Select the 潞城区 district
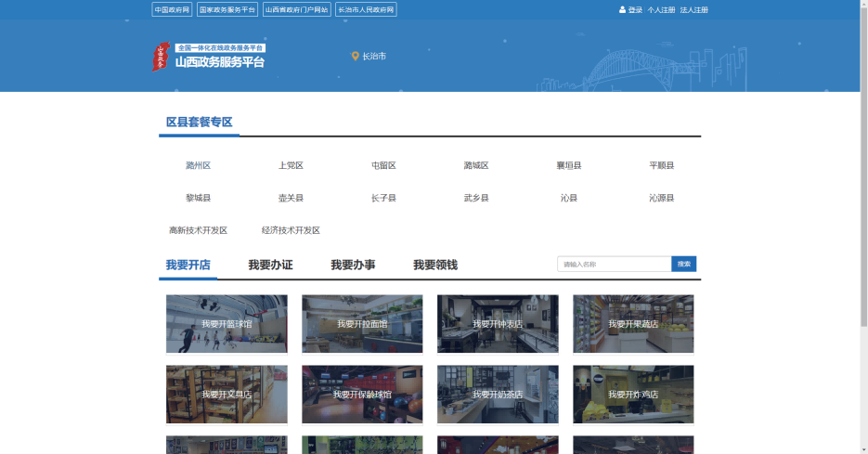 [476, 165]
